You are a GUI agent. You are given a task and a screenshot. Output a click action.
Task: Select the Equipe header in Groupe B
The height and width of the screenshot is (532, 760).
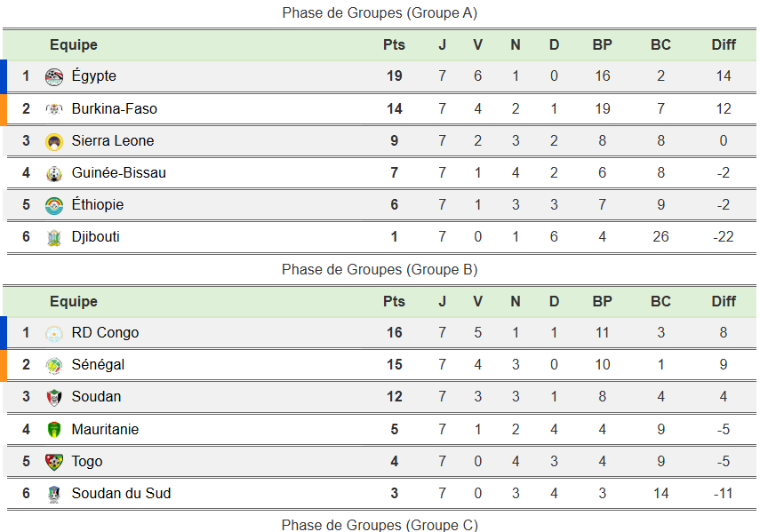coord(74,302)
